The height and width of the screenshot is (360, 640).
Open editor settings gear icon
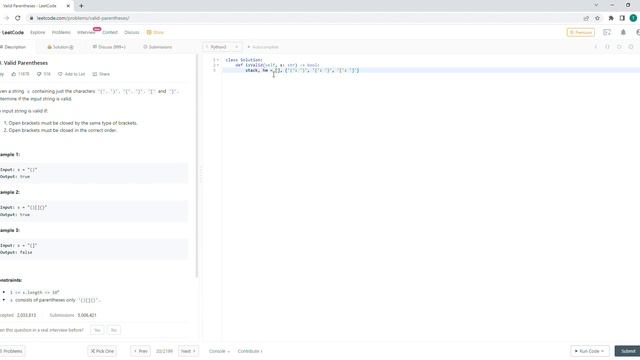click(x=631, y=47)
